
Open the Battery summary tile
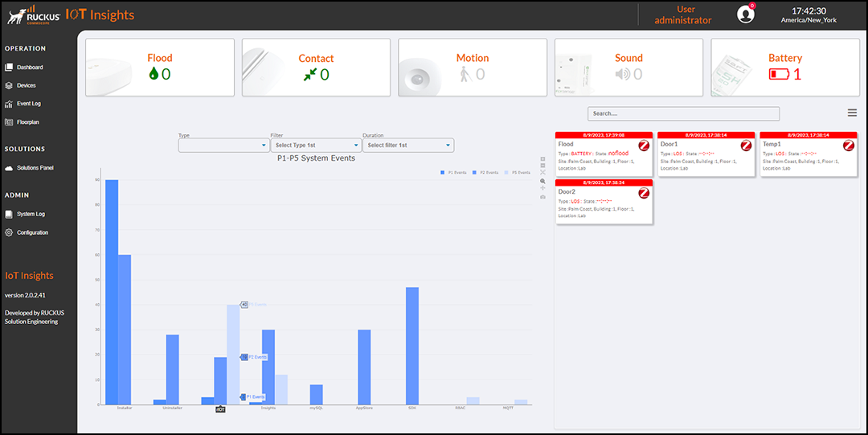click(x=785, y=67)
